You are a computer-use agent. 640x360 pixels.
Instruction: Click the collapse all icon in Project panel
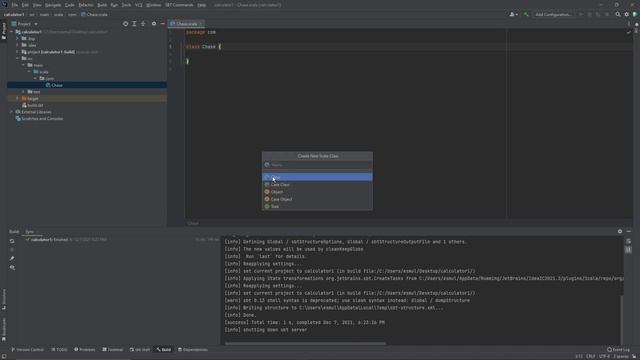point(143,24)
